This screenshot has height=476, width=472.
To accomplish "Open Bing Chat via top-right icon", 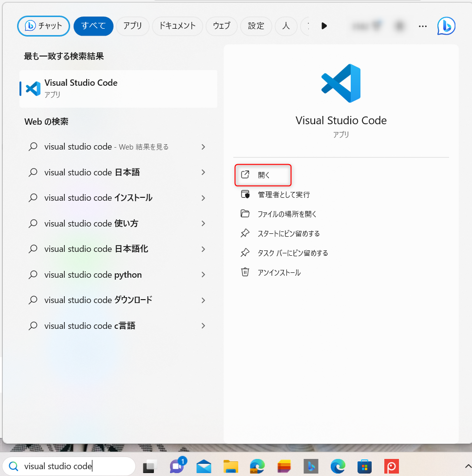I will (x=446, y=26).
